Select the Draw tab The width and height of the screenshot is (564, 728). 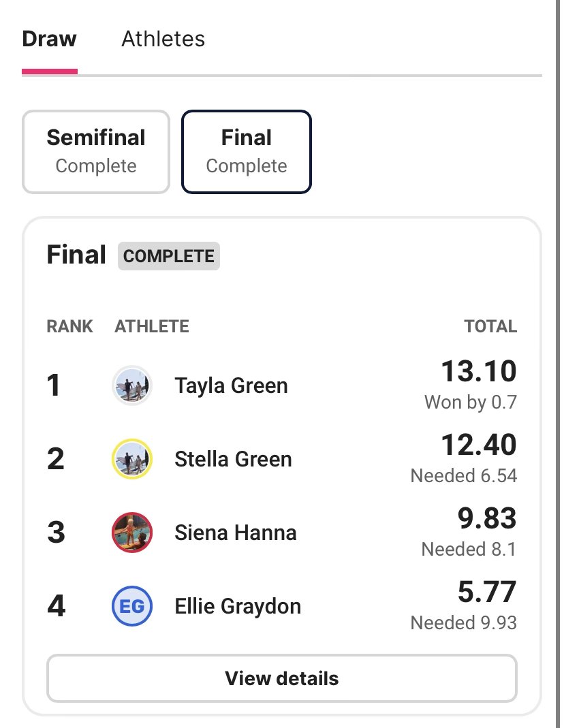pyautogui.click(x=49, y=39)
